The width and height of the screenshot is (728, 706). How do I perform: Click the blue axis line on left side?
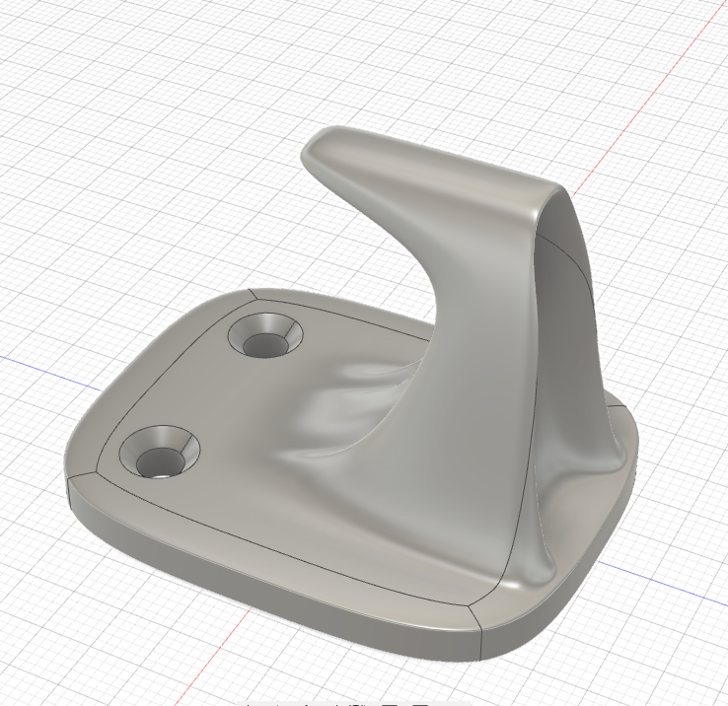click(50, 373)
